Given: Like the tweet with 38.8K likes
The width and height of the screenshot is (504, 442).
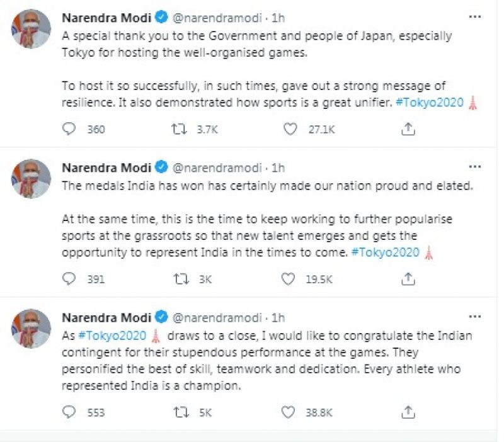Looking at the screenshot, I should (x=290, y=412).
